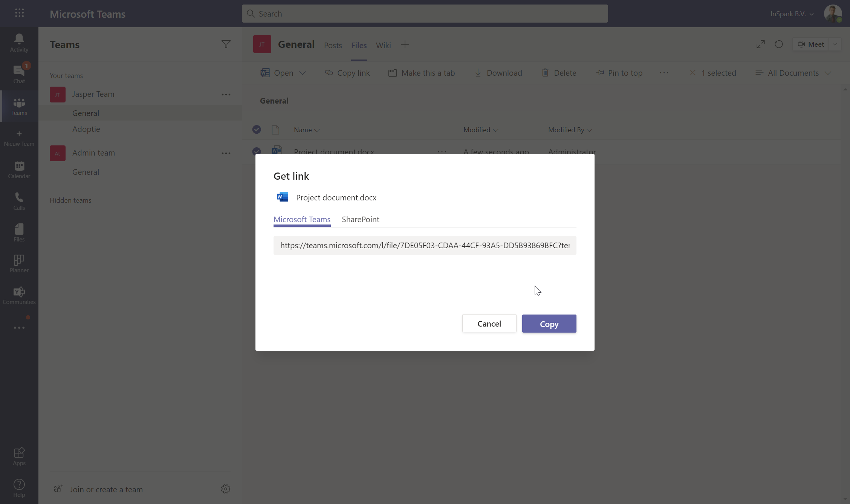Click the link URL input field
Viewport: 850px width, 504px height.
(425, 245)
